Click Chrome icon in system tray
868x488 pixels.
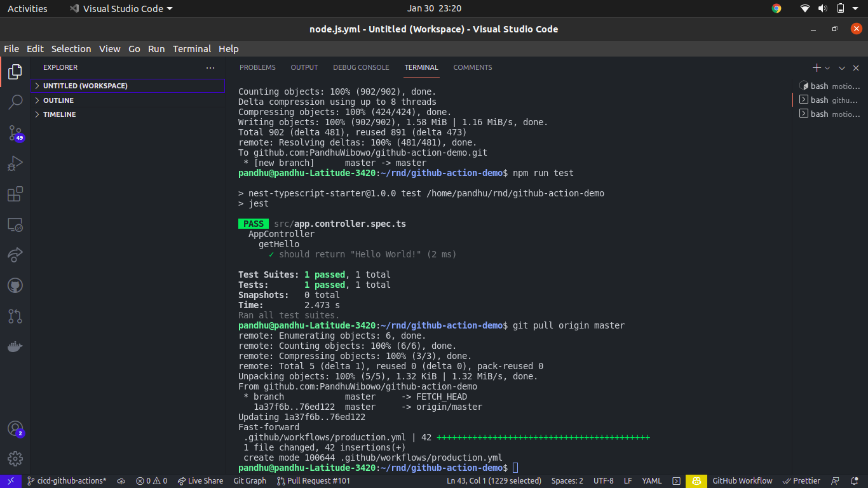click(776, 9)
